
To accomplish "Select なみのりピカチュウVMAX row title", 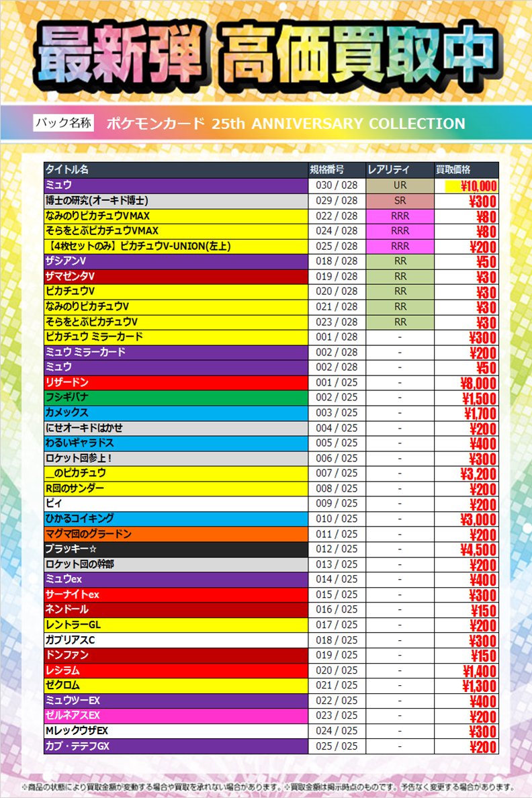I will point(175,216).
